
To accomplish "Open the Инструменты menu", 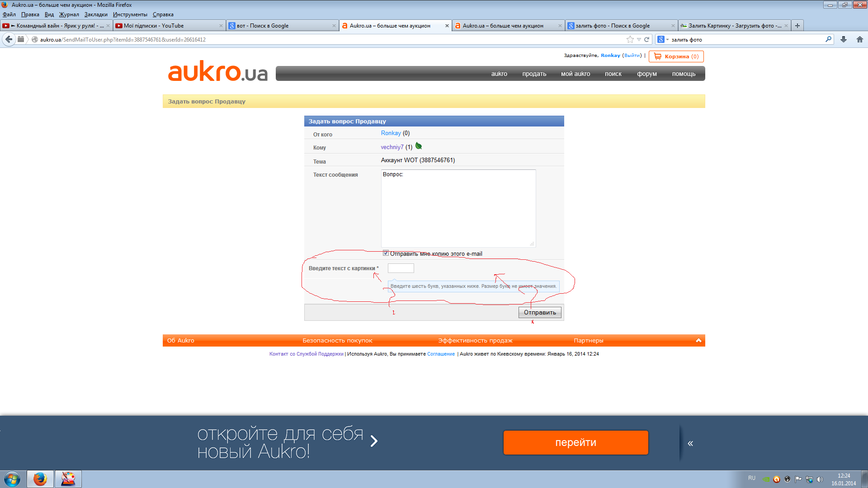I will 130,14.
